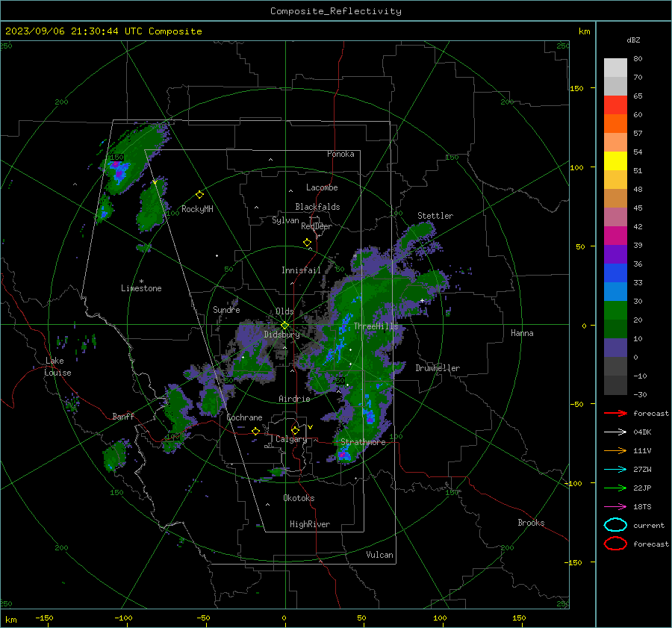Click the Strathmore label
Image resolution: width=672 pixels, height=628 pixels.
(363, 442)
